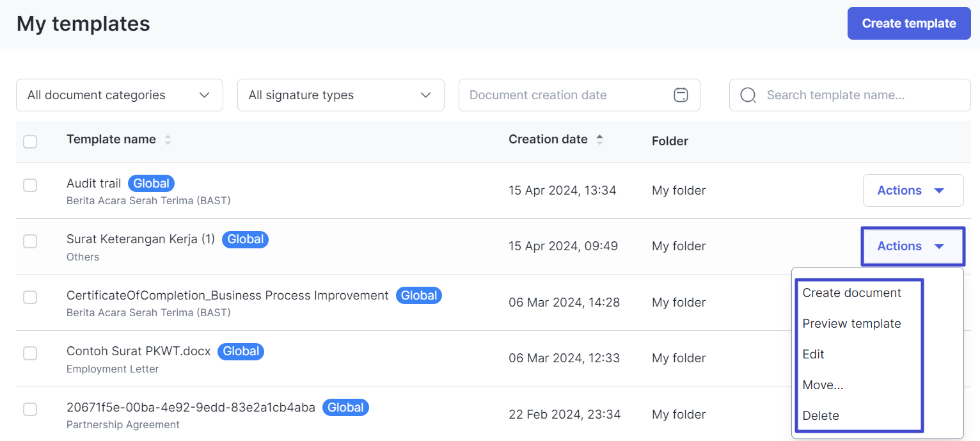Click the 22 Feb 2024, 23:34 date cell

click(x=565, y=415)
